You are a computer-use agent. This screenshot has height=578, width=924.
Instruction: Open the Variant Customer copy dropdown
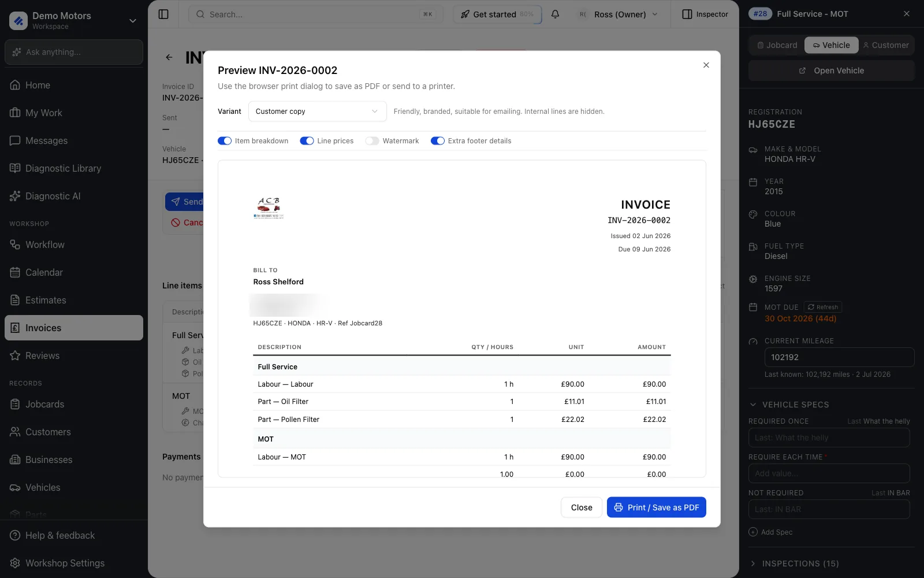(317, 112)
